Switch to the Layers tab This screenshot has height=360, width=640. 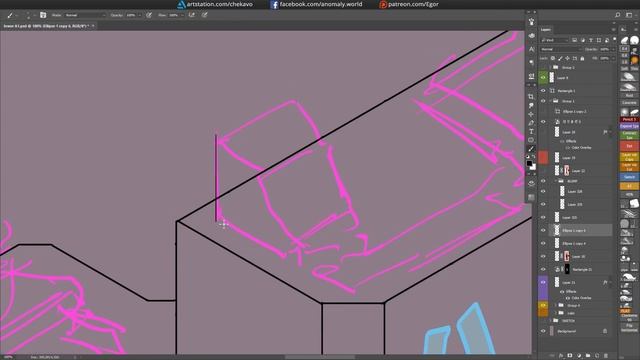[x=546, y=29]
